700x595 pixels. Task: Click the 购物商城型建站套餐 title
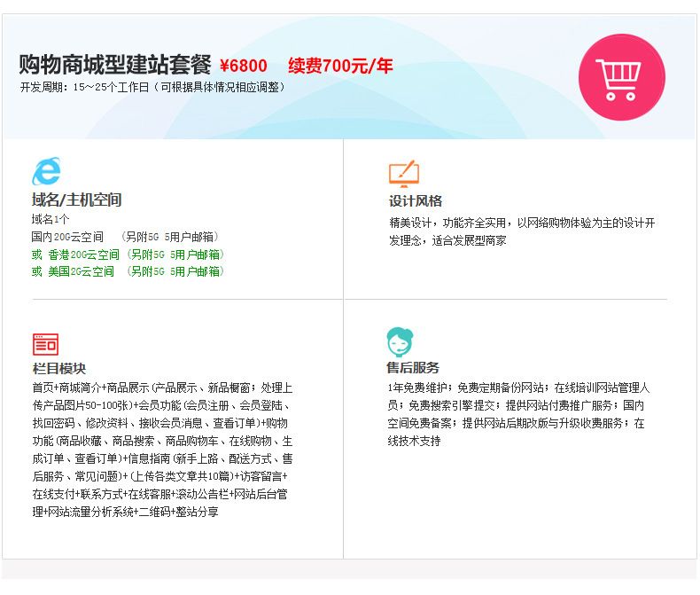coord(115,66)
